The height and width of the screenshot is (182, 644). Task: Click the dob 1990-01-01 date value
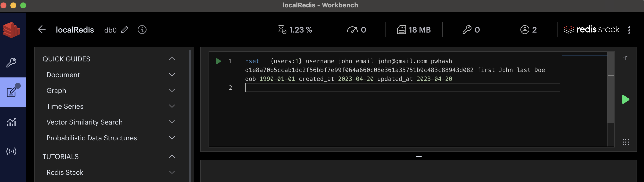(x=277, y=79)
